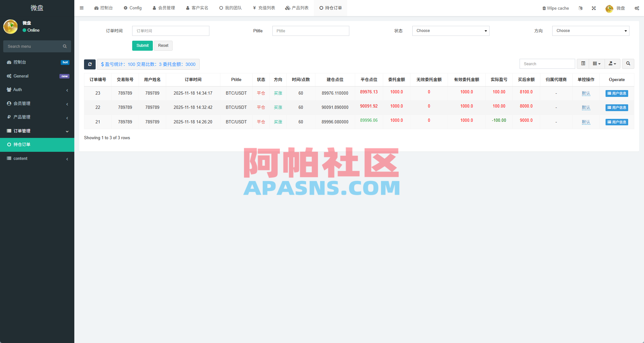Open the columns visibility dropdown
Viewport: 644px width, 343px height.
click(597, 64)
